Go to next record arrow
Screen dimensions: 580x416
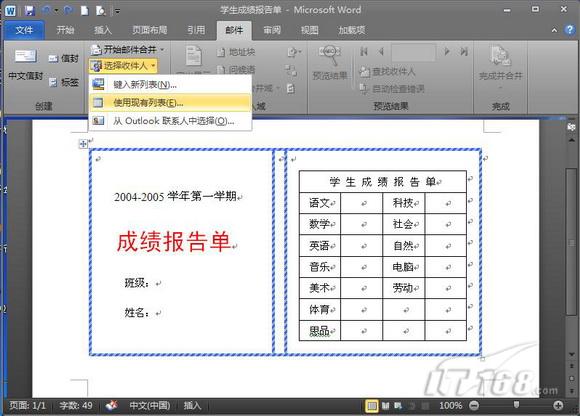coord(447,51)
